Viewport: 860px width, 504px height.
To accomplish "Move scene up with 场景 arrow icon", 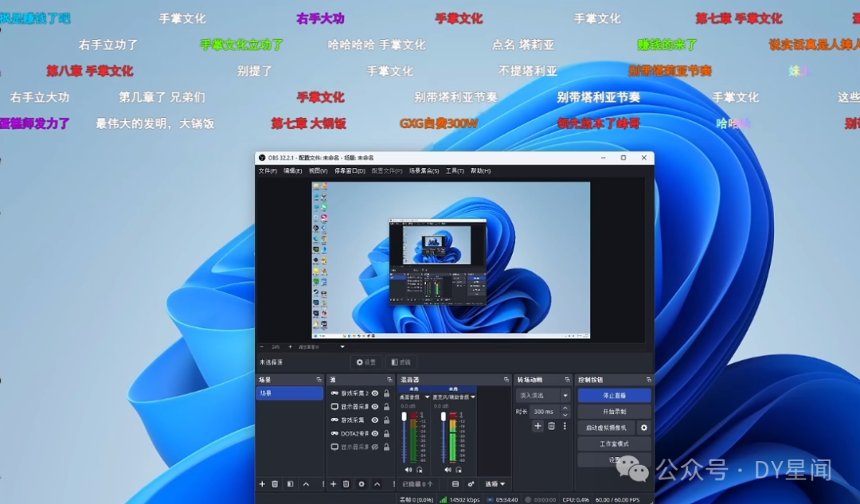I will tap(306, 484).
